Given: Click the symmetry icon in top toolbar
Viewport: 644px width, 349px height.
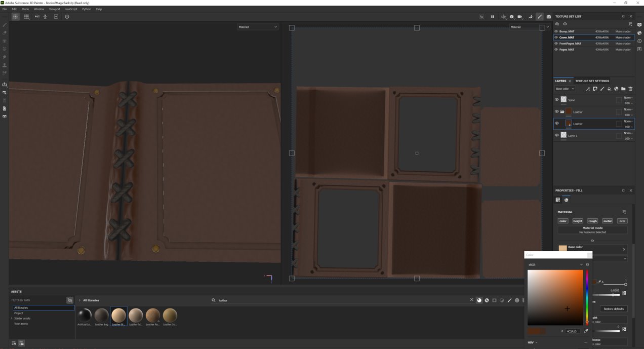Looking at the screenshot, I should pos(37,17).
